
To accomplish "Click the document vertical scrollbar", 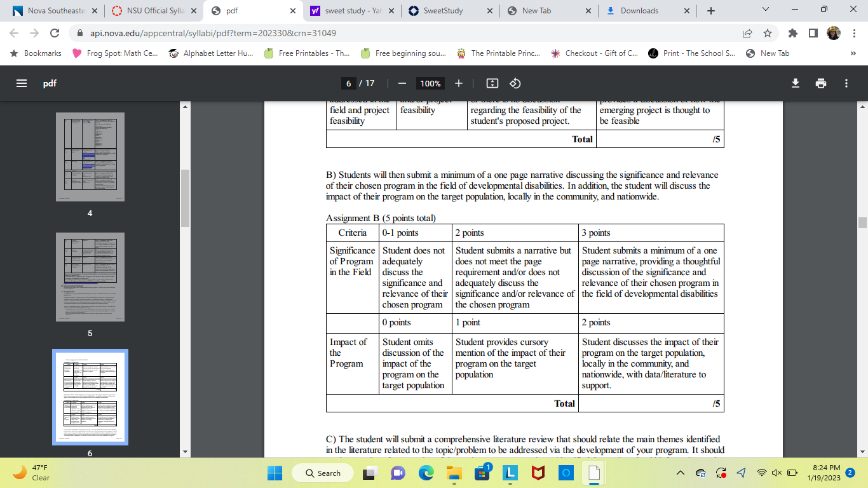I will [862, 222].
